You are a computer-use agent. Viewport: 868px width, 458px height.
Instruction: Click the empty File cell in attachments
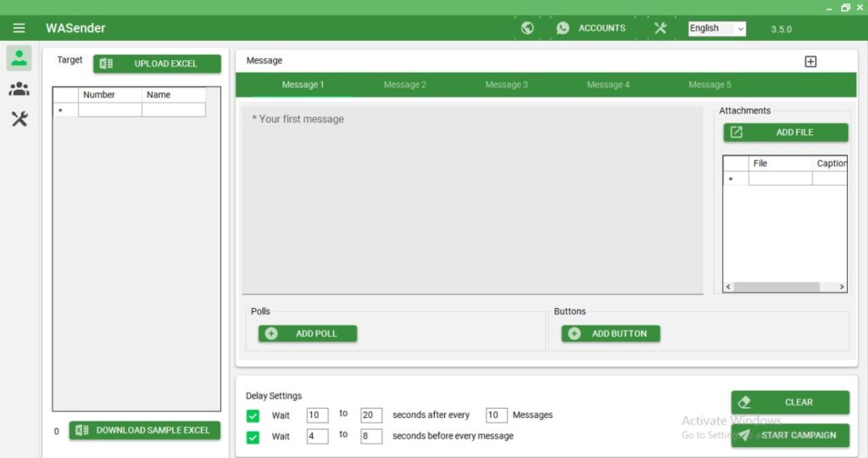tap(781, 178)
